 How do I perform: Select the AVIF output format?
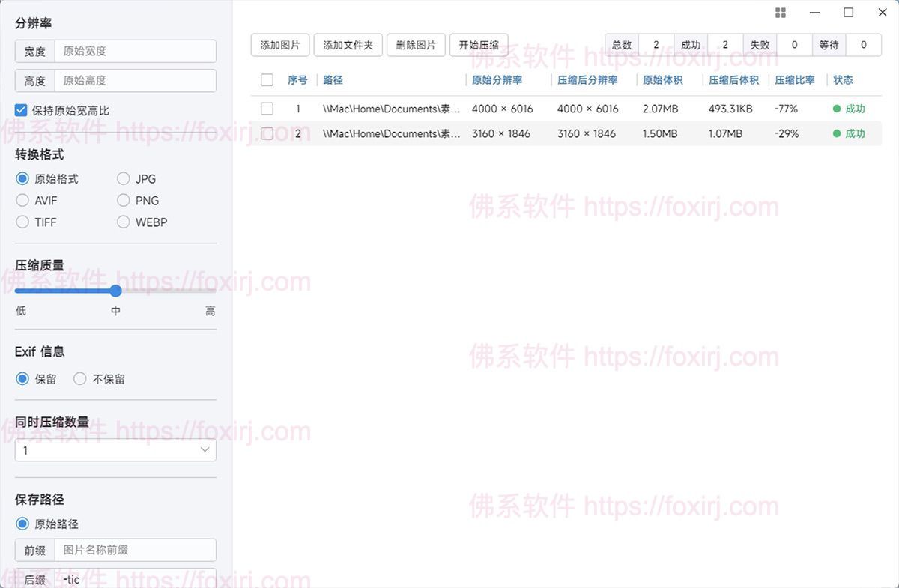click(x=22, y=200)
